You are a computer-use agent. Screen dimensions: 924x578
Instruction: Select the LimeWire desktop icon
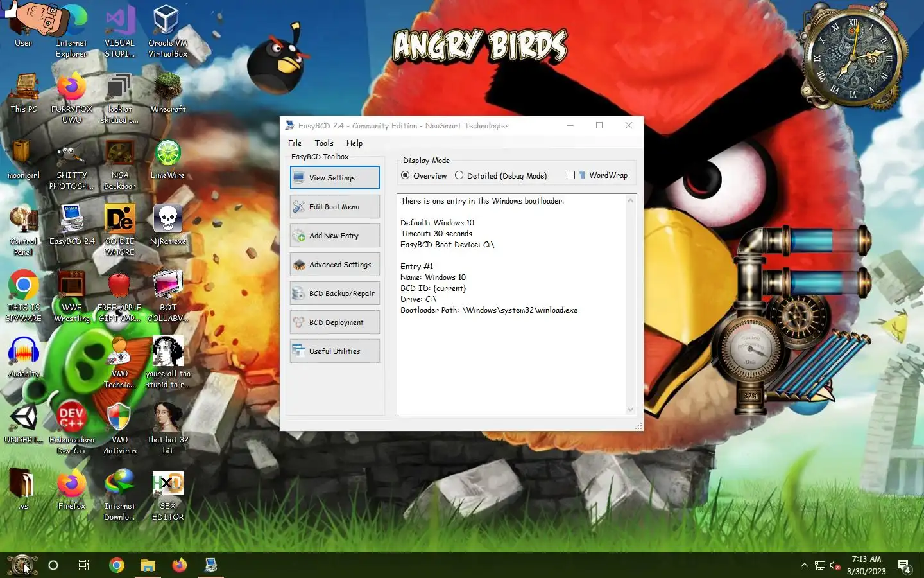(x=167, y=159)
